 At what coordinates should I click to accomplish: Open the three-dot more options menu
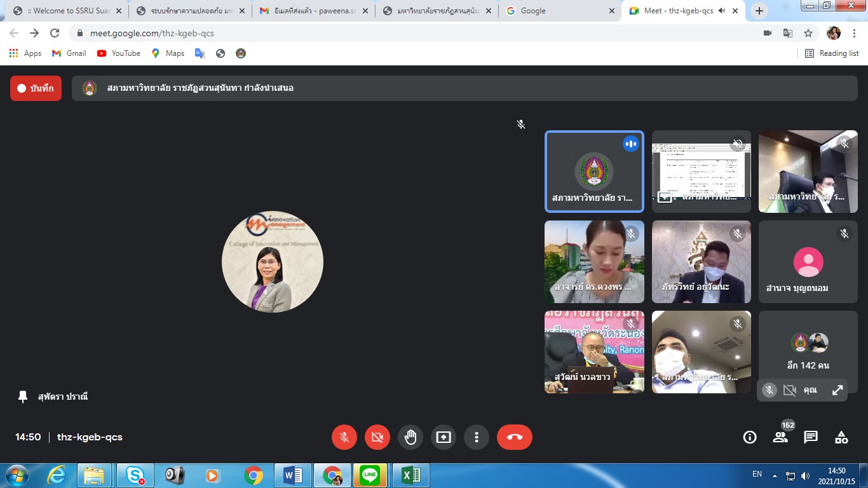pyautogui.click(x=477, y=437)
